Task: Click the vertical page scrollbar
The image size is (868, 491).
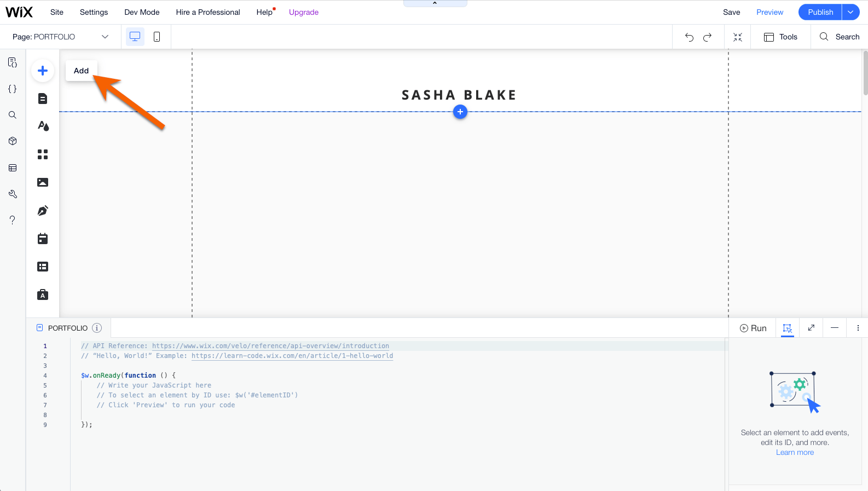Action: 865,73
